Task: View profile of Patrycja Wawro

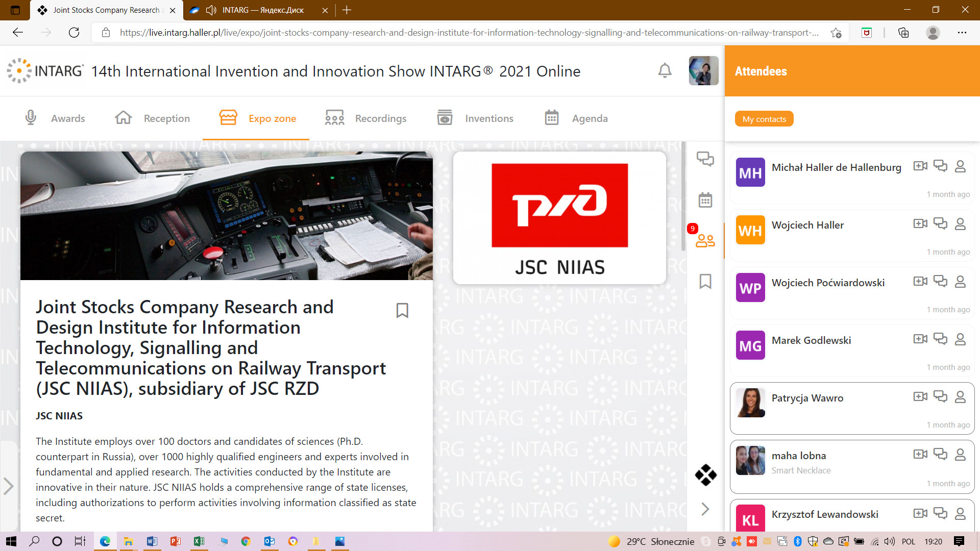Action: pos(960,397)
